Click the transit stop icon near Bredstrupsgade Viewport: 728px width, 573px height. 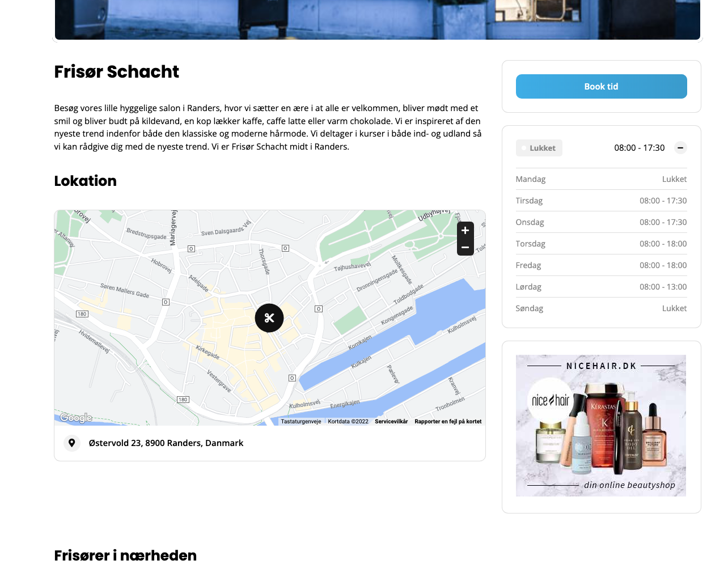pos(192,249)
